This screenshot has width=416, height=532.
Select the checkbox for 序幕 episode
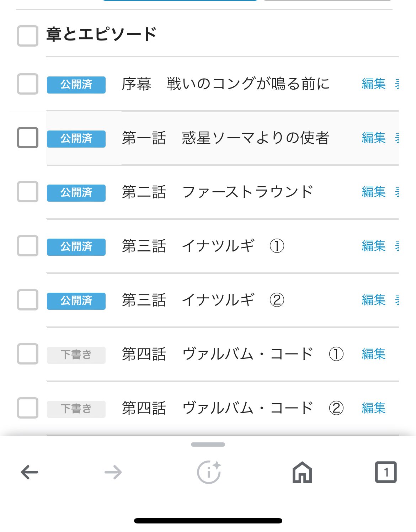(28, 84)
